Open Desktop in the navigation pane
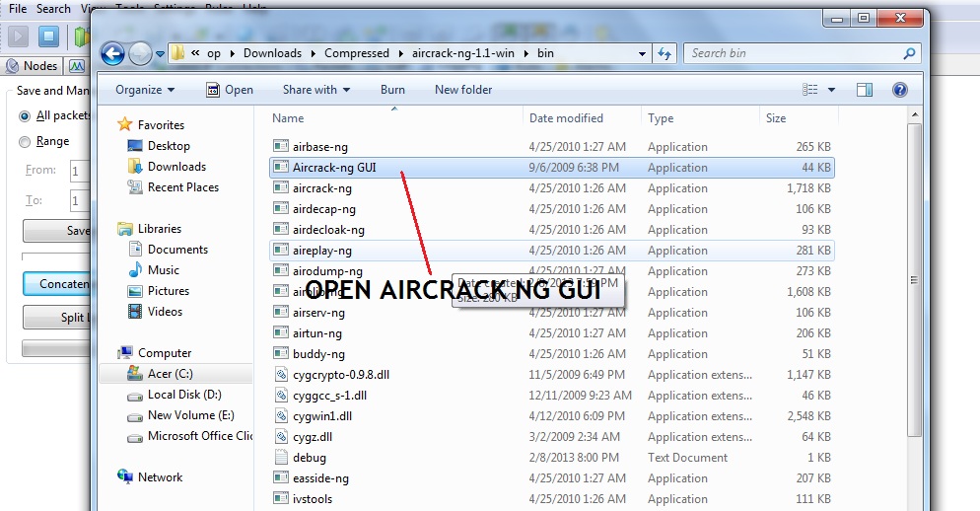Image resolution: width=980 pixels, height=511 pixels. click(169, 146)
